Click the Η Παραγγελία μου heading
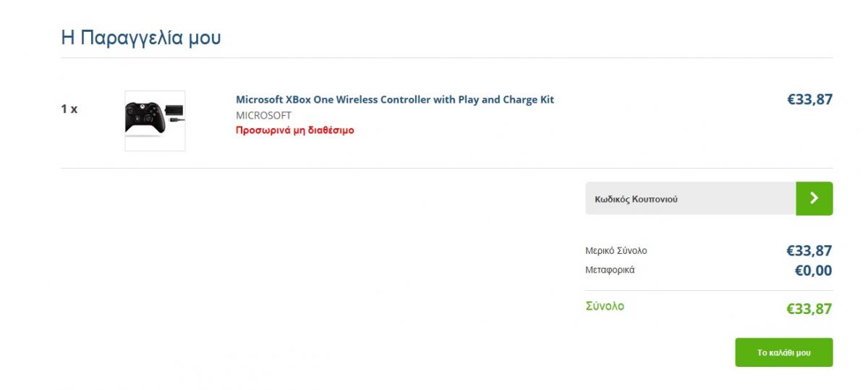 141,38
